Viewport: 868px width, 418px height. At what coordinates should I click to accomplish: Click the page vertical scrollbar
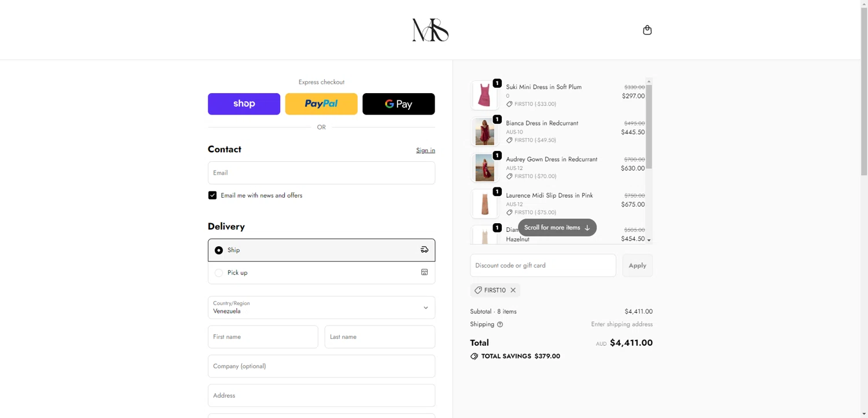864,93
